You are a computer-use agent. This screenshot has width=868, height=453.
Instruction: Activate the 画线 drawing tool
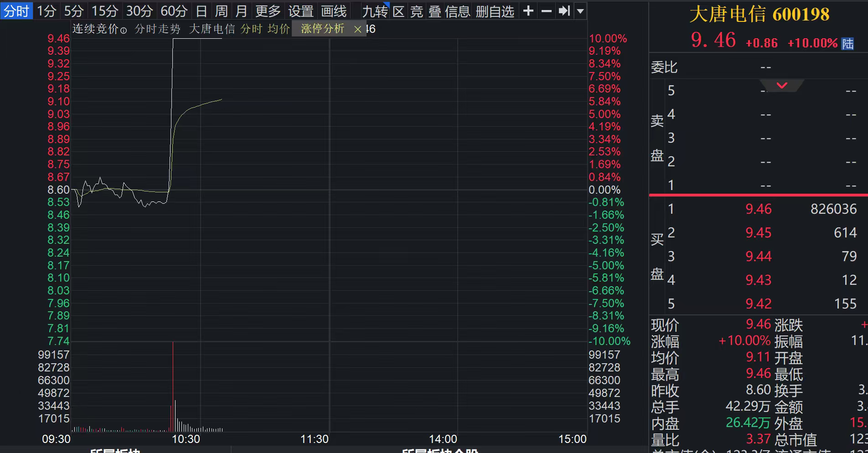[334, 11]
